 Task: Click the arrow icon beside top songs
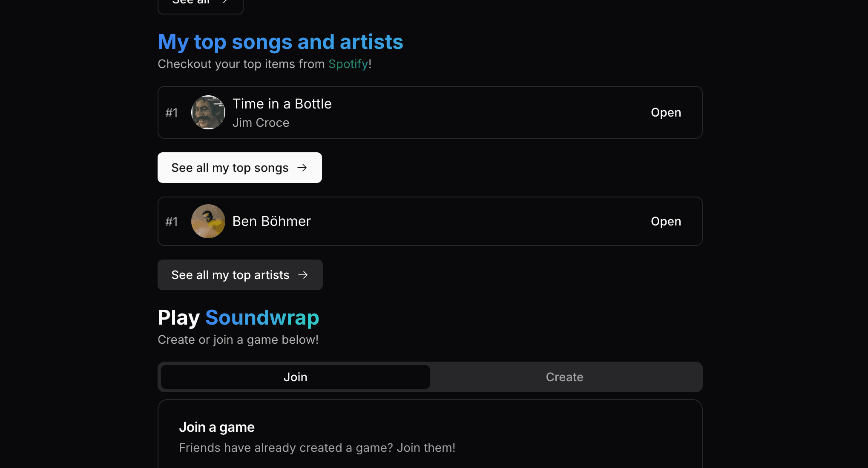click(x=302, y=168)
